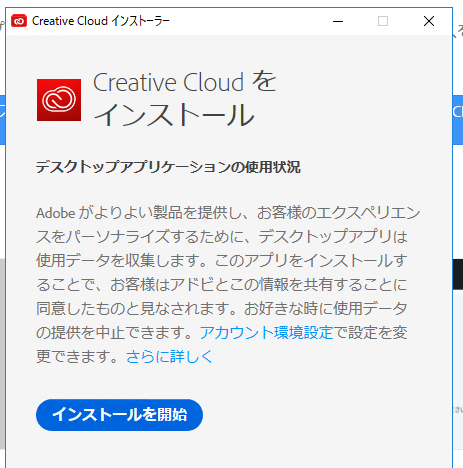Click the blue strip with C at right edge
Image resolution: width=463 pixels, height=468 pixels.
coord(458,120)
